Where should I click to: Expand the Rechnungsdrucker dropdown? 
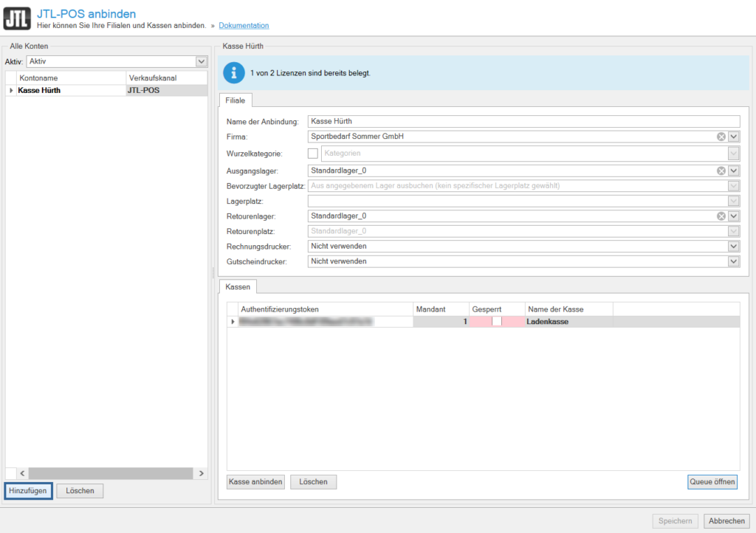[x=733, y=247]
